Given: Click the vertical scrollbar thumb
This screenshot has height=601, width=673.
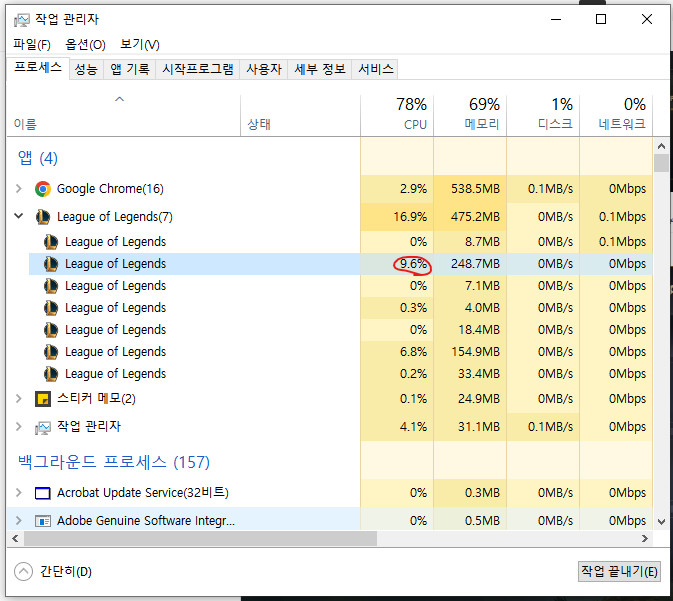Looking at the screenshot, I should pos(661,163).
